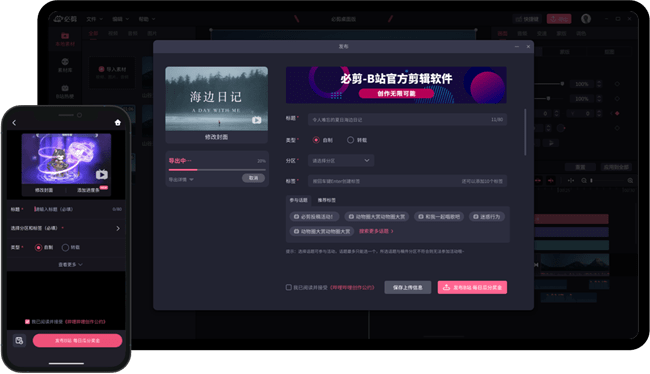Click the user avatar in the main window

[586, 19]
